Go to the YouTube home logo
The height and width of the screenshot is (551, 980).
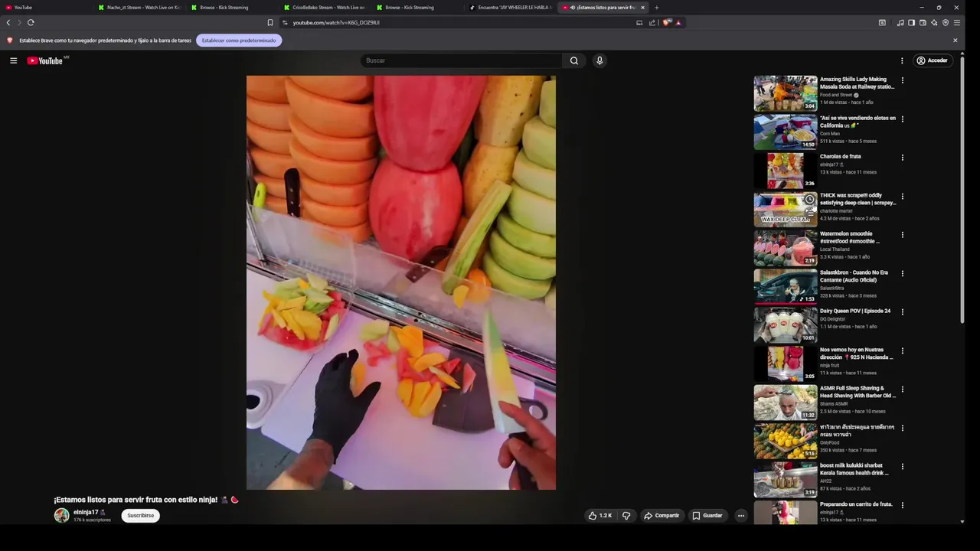tap(45, 60)
